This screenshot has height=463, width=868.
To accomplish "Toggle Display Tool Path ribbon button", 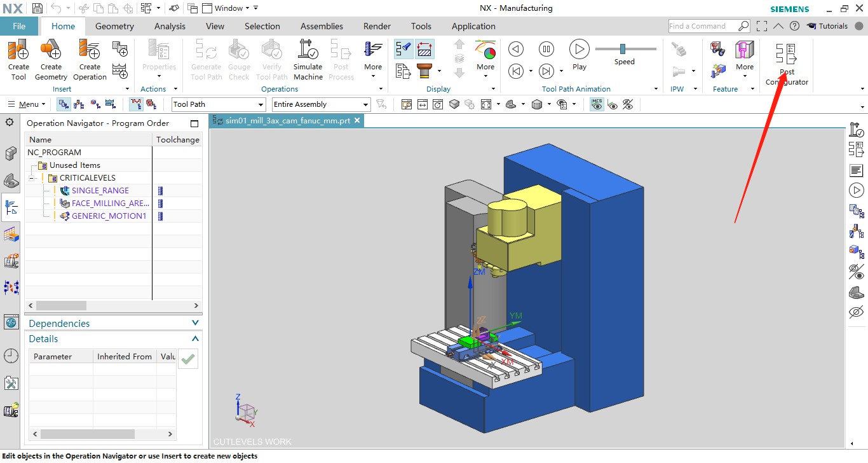I will (403, 49).
